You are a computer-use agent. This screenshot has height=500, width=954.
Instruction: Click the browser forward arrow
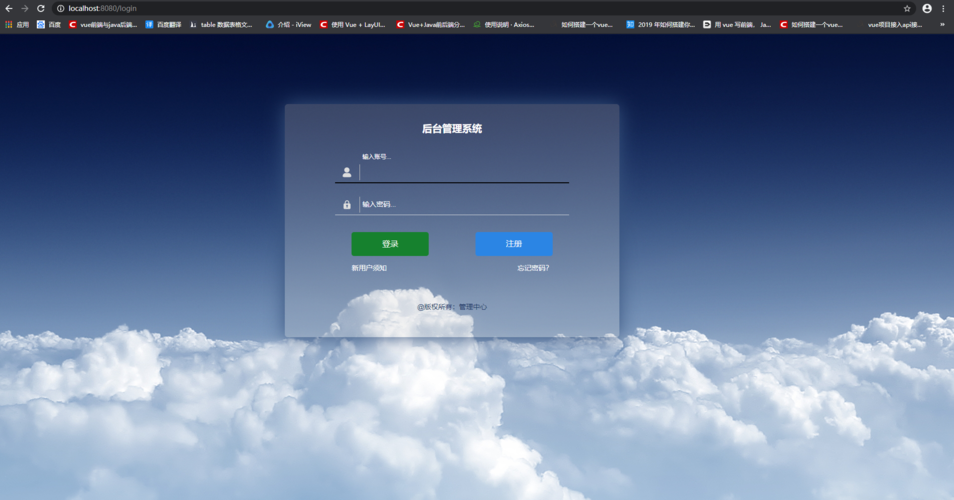(24, 9)
